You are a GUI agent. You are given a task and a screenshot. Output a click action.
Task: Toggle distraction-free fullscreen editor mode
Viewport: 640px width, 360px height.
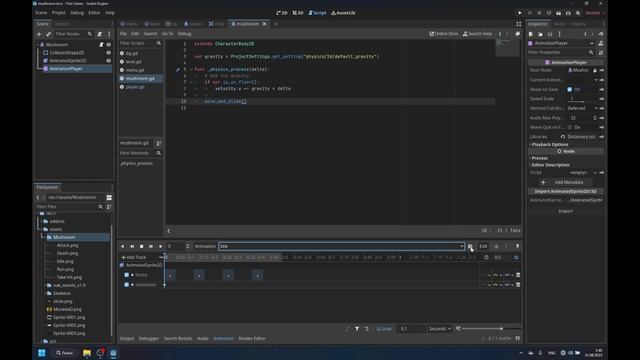click(518, 24)
